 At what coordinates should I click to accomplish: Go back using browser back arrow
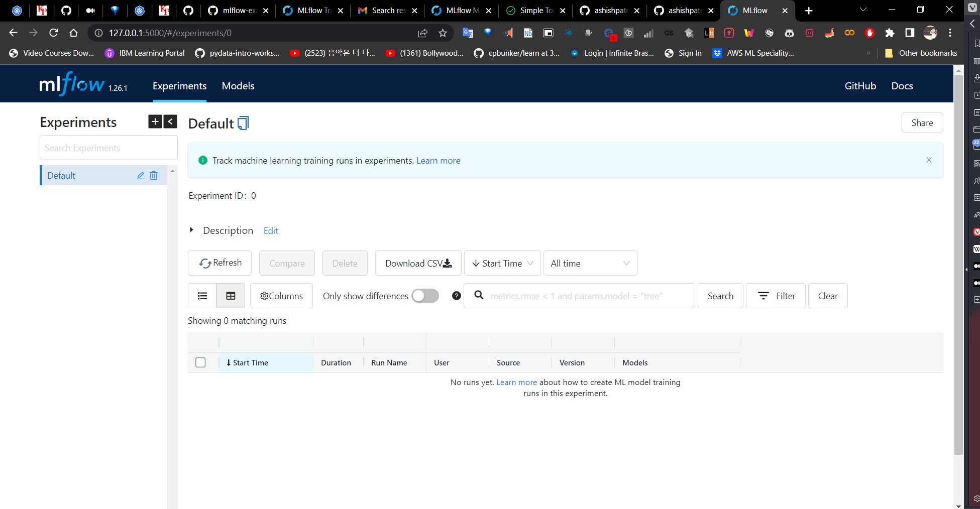pos(13,33)
